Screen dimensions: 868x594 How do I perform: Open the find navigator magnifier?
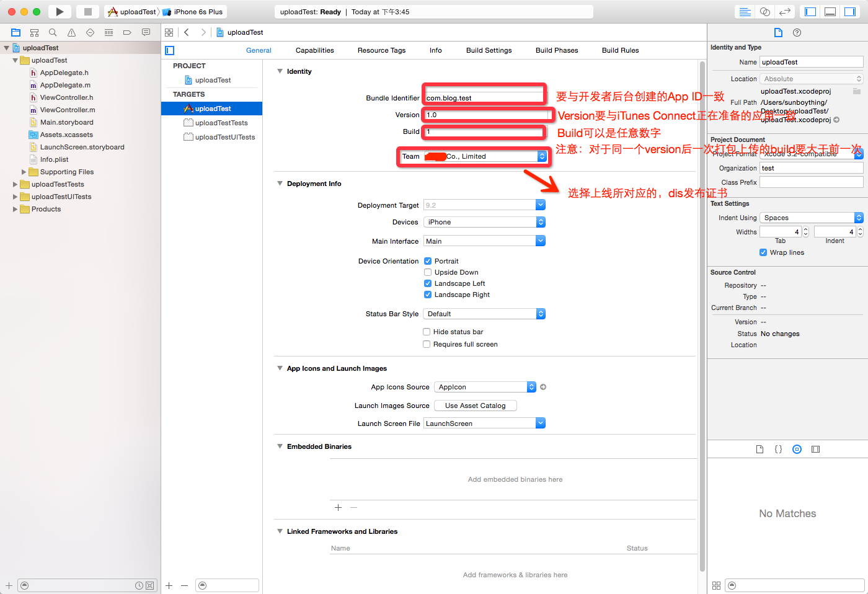click(53, 32)
